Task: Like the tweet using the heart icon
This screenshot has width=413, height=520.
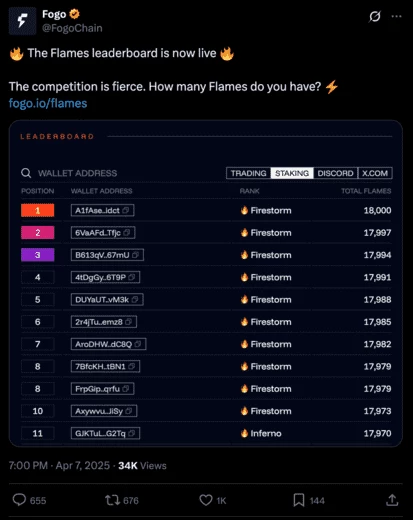Action: coord(206,500)
